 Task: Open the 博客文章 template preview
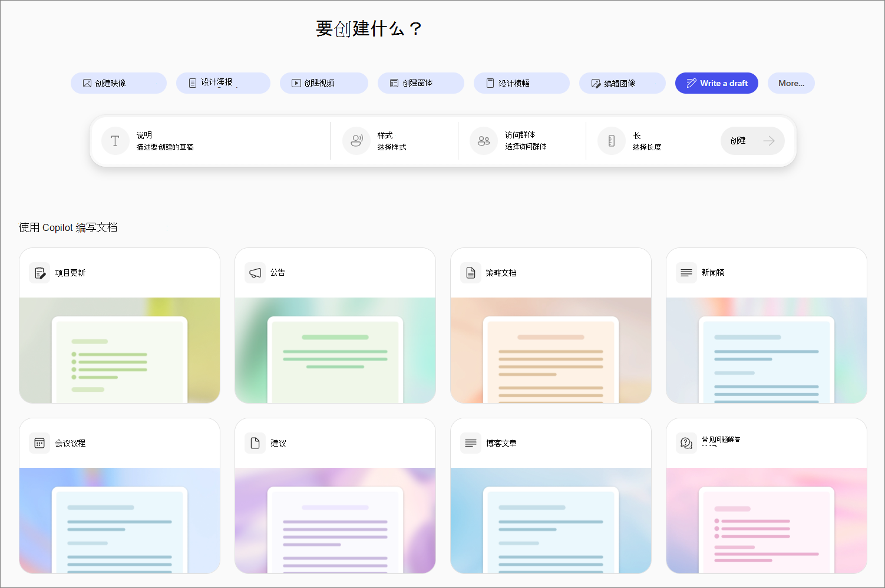point(551,521)
